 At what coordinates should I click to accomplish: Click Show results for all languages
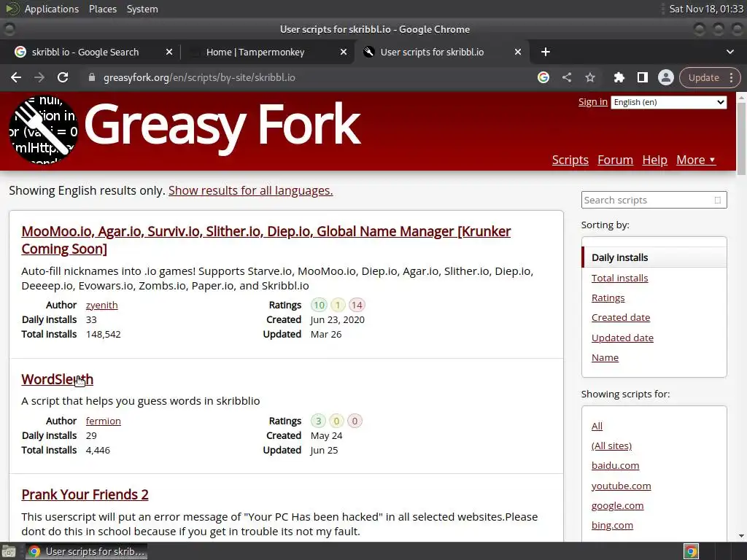251,190
